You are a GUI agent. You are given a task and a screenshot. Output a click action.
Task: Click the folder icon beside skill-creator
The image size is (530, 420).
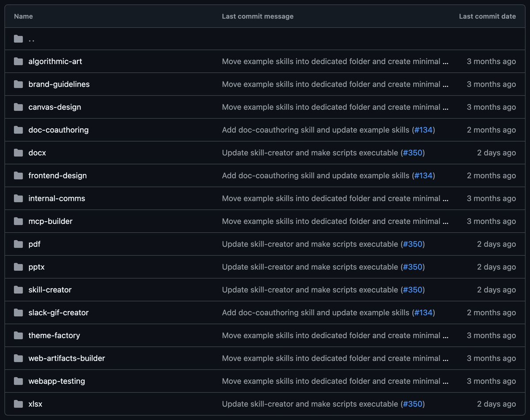[18, 290]
